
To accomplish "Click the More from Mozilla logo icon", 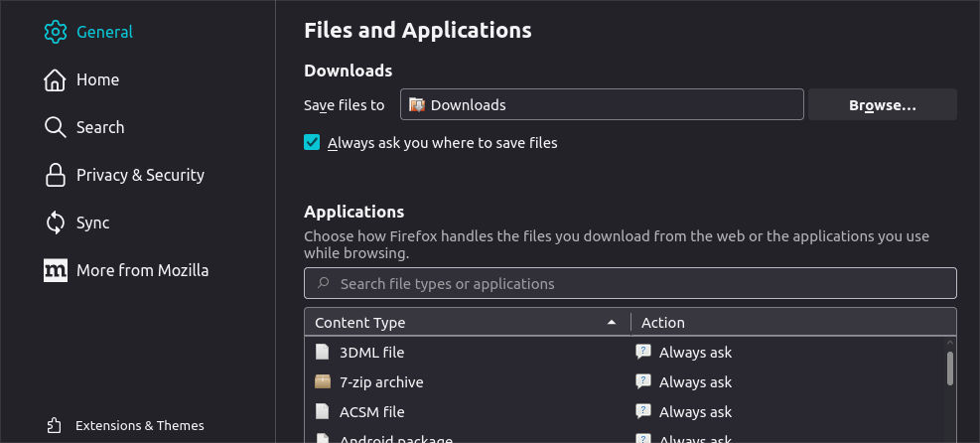I will tap(56, 270).
